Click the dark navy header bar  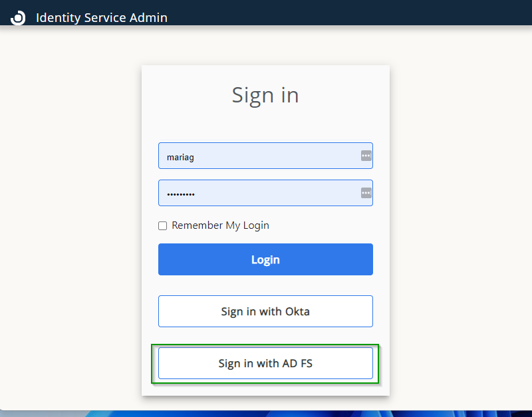346,12
